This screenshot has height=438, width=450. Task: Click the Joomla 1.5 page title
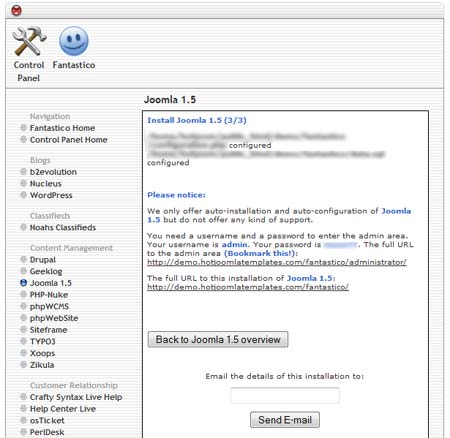coord(170,100)
